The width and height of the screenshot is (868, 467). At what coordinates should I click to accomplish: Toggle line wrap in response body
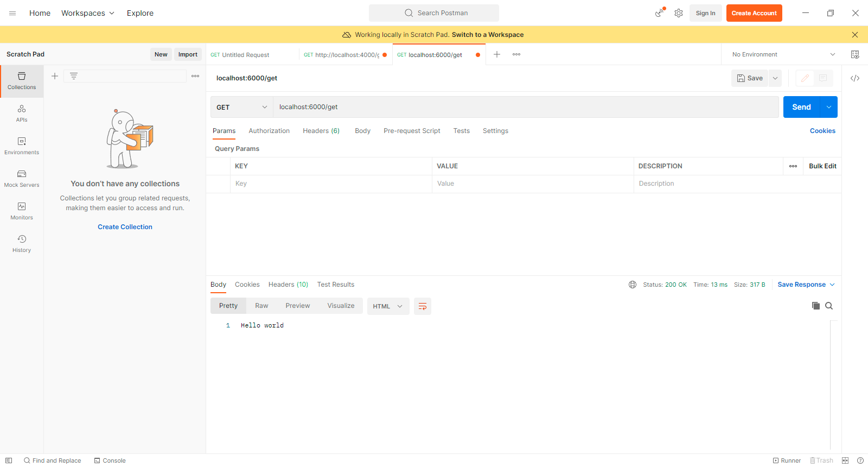423,306
